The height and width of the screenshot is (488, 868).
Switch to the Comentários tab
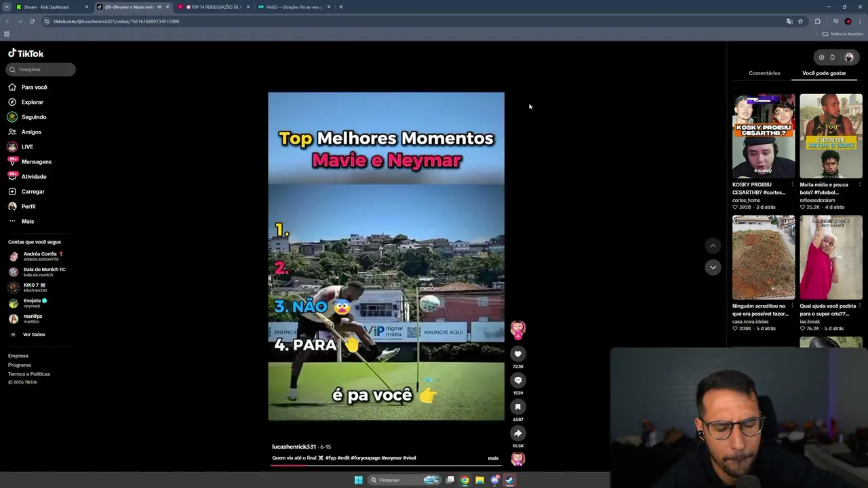point(764,73)
